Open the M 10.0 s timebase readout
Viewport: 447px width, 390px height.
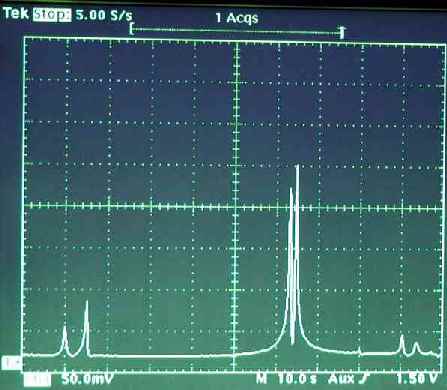(x=287, y=379)
